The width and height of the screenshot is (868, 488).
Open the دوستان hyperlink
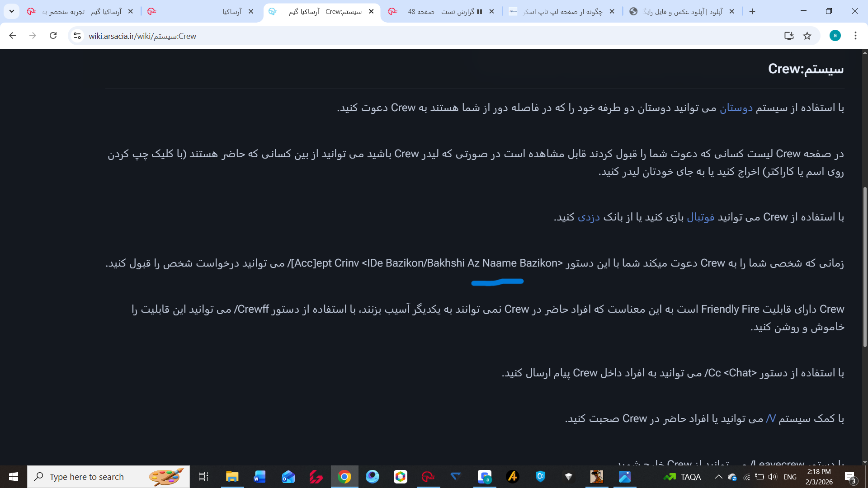tap(737, 108)
